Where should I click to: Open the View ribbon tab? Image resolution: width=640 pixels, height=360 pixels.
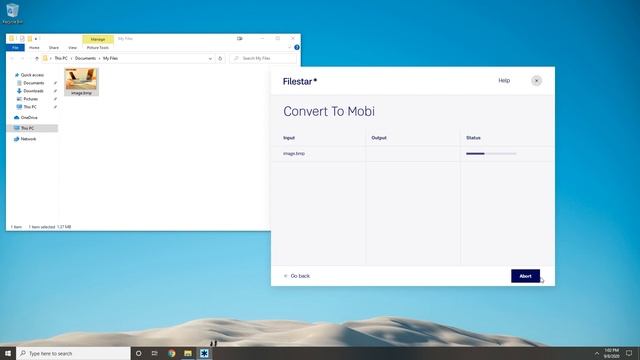point(72,48)
